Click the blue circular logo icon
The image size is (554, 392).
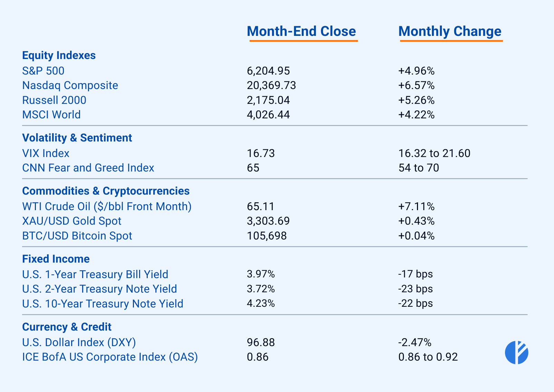(516, 352)
